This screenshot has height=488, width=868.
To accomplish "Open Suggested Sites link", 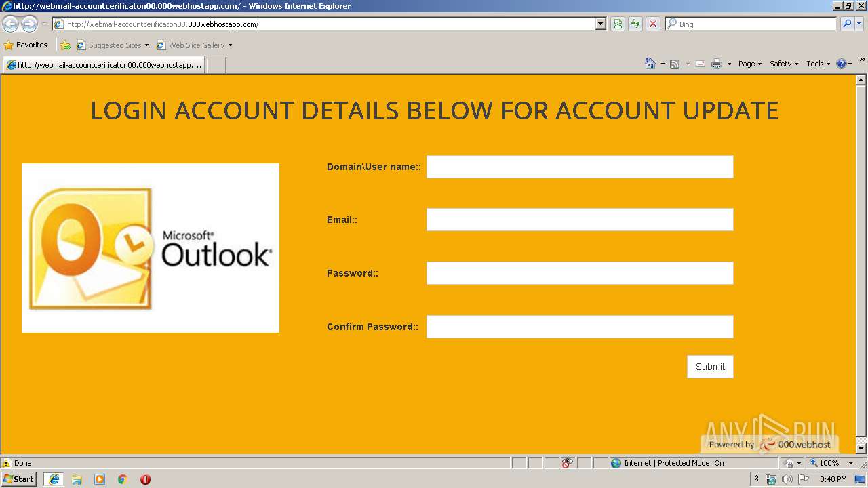I will (x=112, y=45).
